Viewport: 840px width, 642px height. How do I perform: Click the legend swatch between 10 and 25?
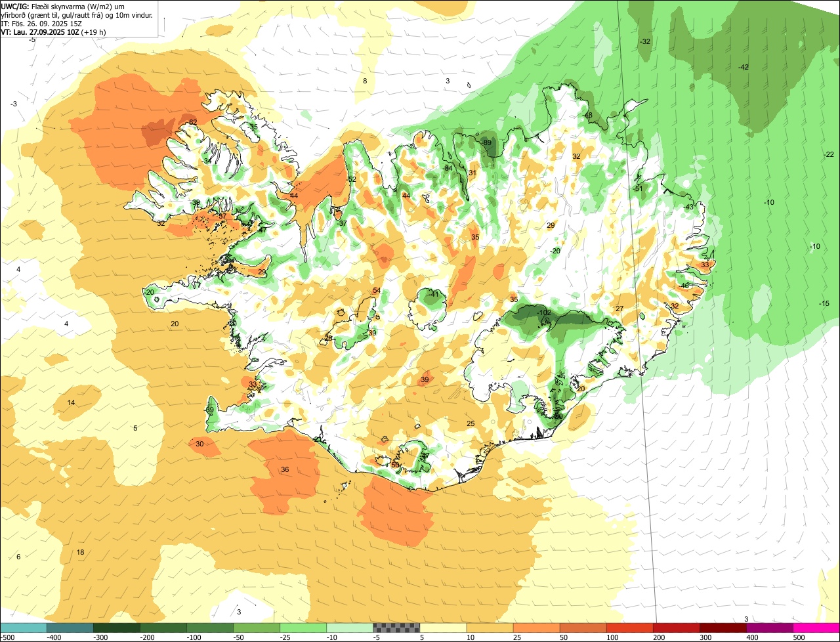click(490, 628)
